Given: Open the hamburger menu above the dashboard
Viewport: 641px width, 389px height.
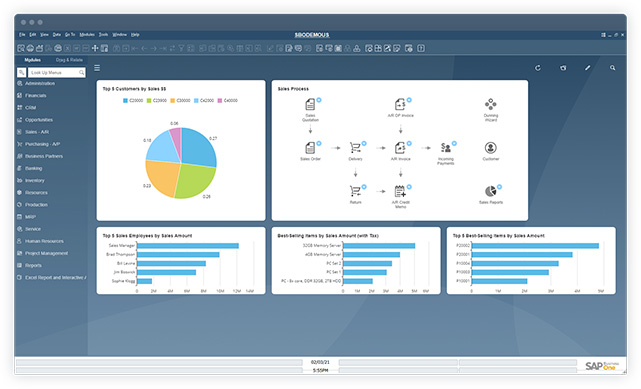Looking at the screenshot, I should pyautogui.click(x=97, y=68).
